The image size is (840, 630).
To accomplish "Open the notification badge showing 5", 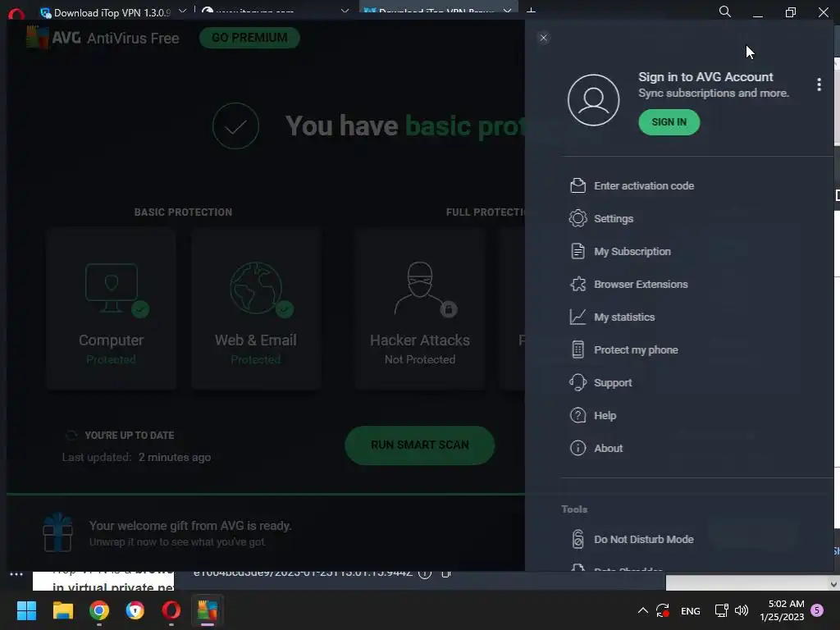I will [817, 610].
